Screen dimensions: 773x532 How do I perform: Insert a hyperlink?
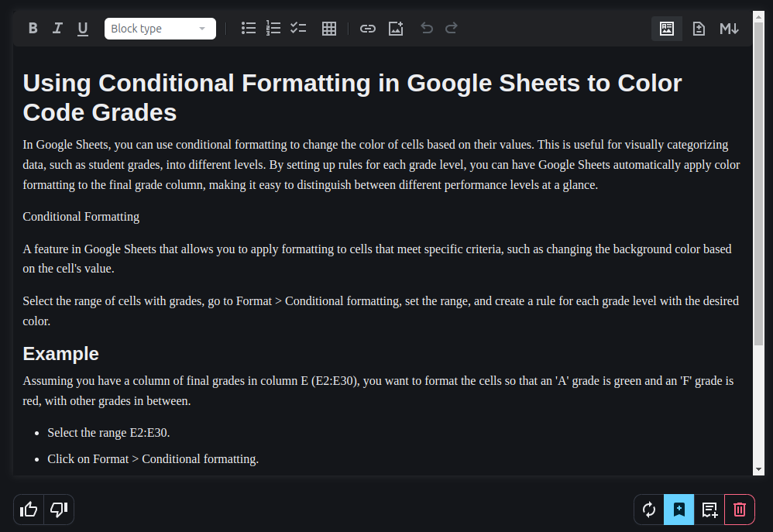(x=367, y=29)
